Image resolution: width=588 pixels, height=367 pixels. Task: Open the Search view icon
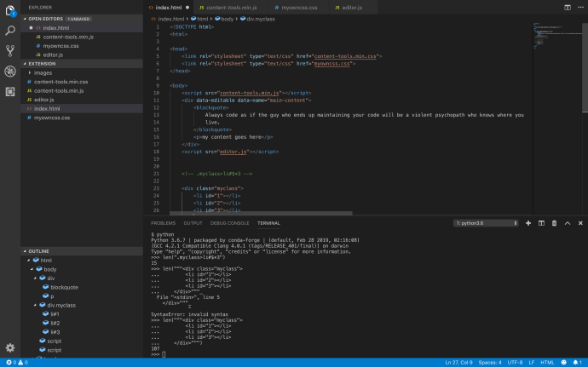10,31
